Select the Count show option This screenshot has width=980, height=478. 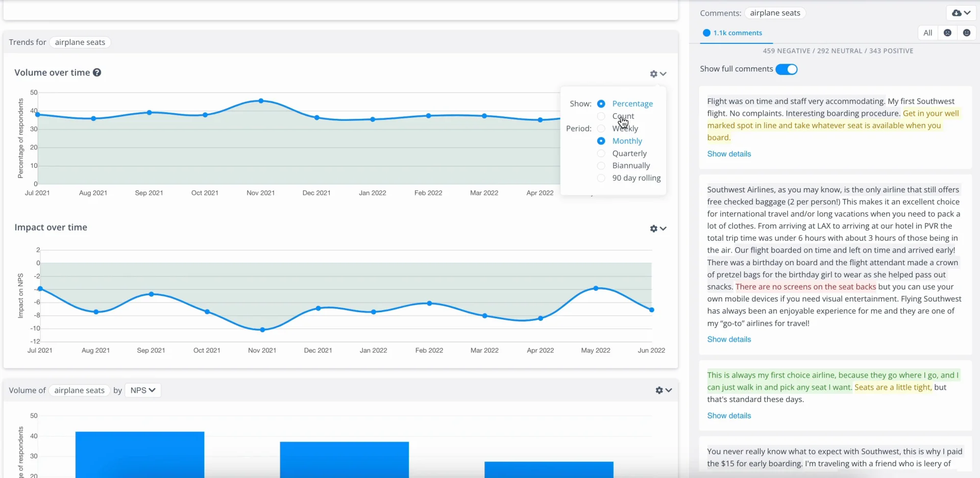tap(601, 116)
